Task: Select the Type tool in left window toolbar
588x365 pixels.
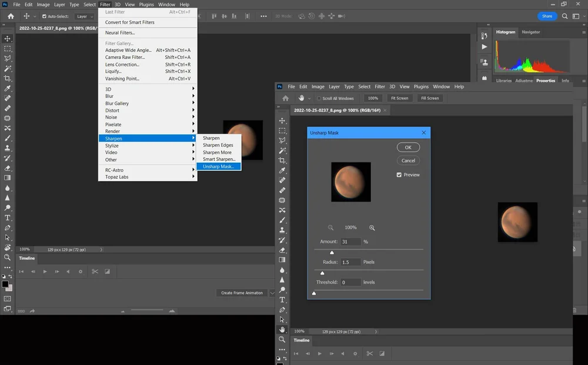Action: [7, 217]
